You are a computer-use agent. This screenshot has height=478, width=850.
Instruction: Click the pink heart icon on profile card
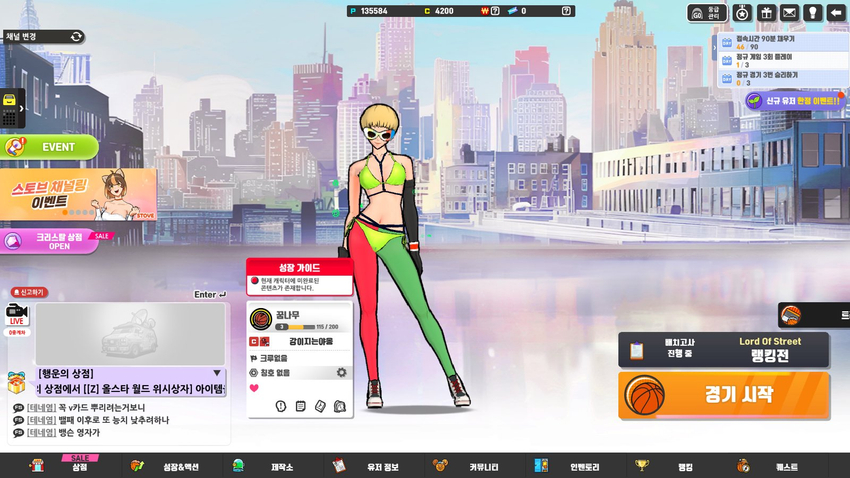pos(254,388)
